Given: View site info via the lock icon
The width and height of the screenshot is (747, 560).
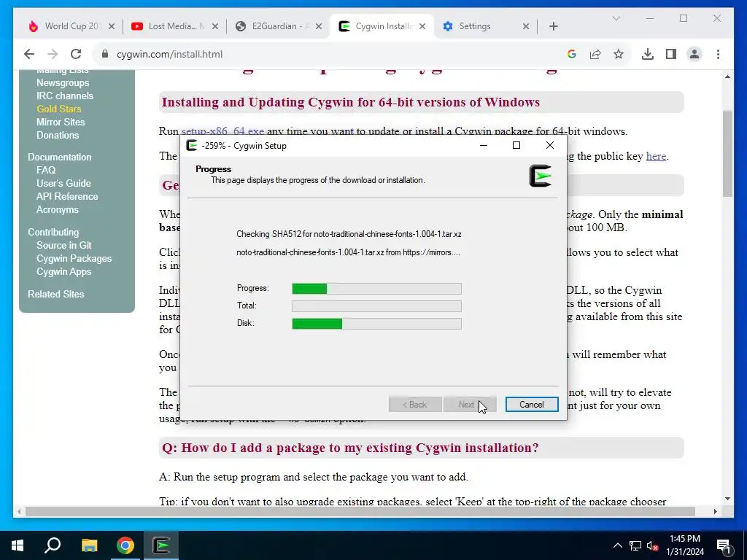Looking at the screenshot, I should coord(105,54).
